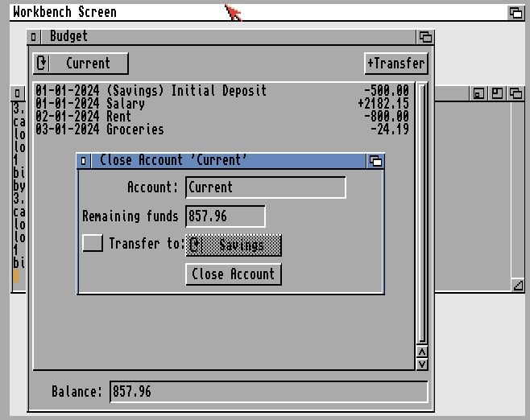
Task: Click the +Transfer button
Action: click(396, 63)
